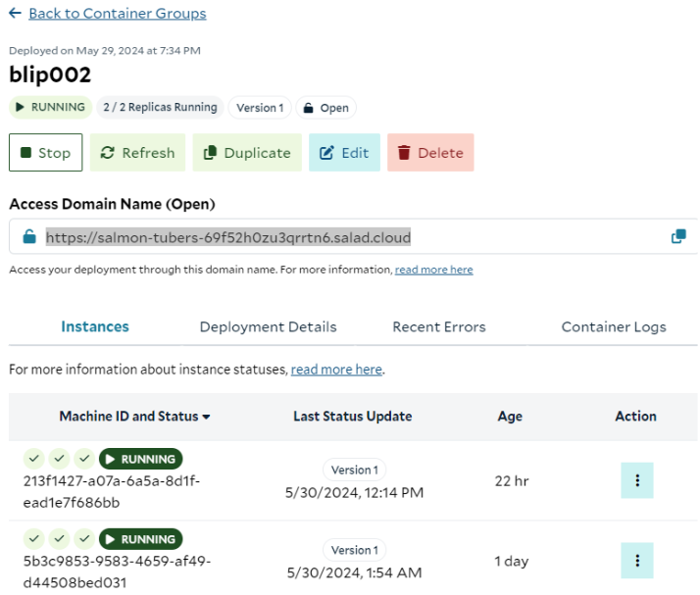Click the Open lock badge
The height and width of the screenshot is (595, 700).
pos(325,108)
